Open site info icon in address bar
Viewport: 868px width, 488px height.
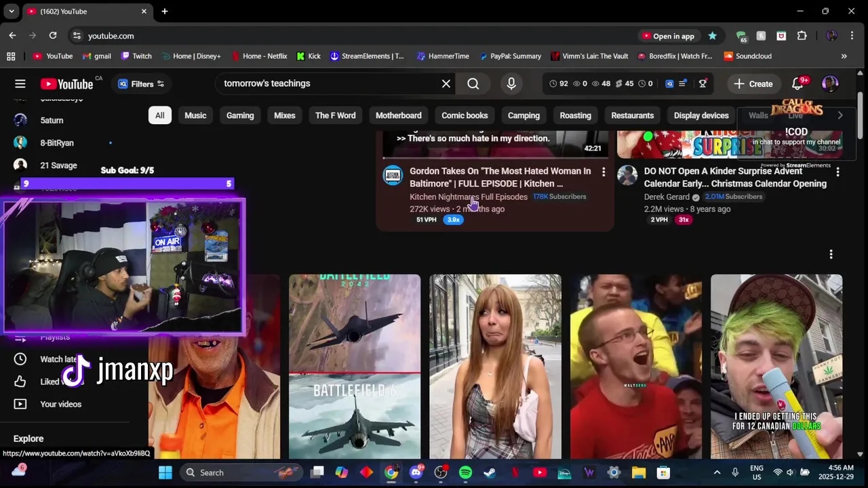(77, 36)
